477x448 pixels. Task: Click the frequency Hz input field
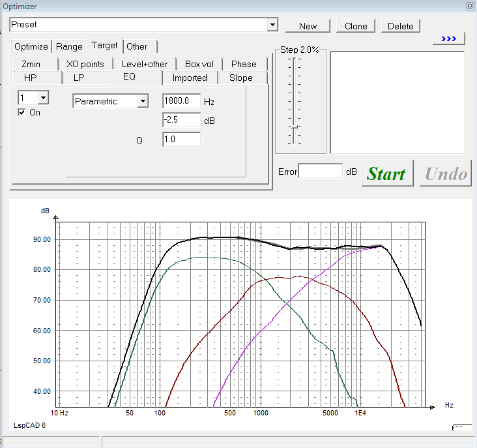coord(181,101)
